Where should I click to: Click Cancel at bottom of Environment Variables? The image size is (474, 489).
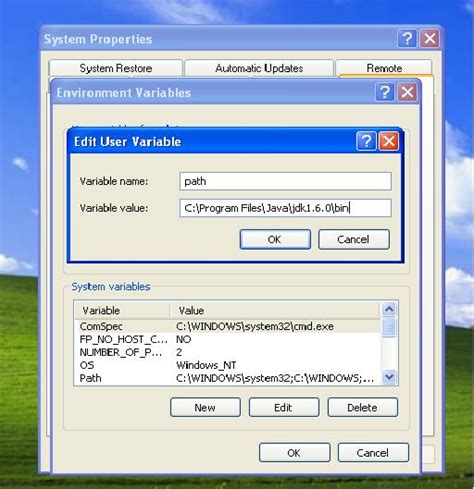[373, 453]
